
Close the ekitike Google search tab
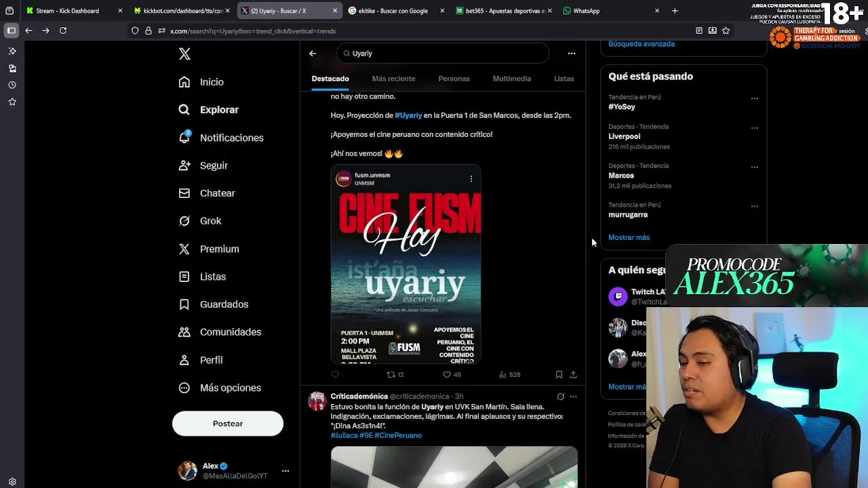click(442, 11)
